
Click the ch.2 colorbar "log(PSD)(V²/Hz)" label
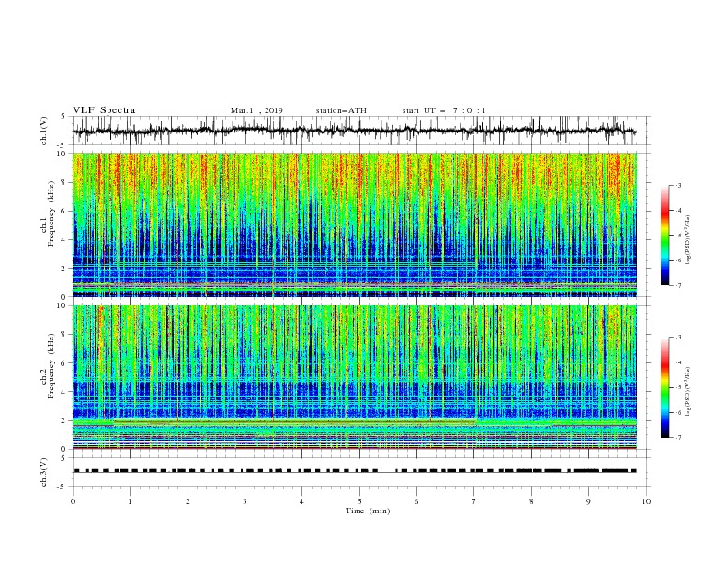click(688, 392)
